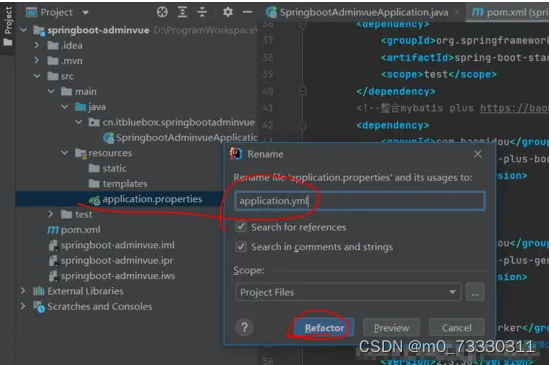
Task: Select the main folder icon
Action: coord(66,91)
